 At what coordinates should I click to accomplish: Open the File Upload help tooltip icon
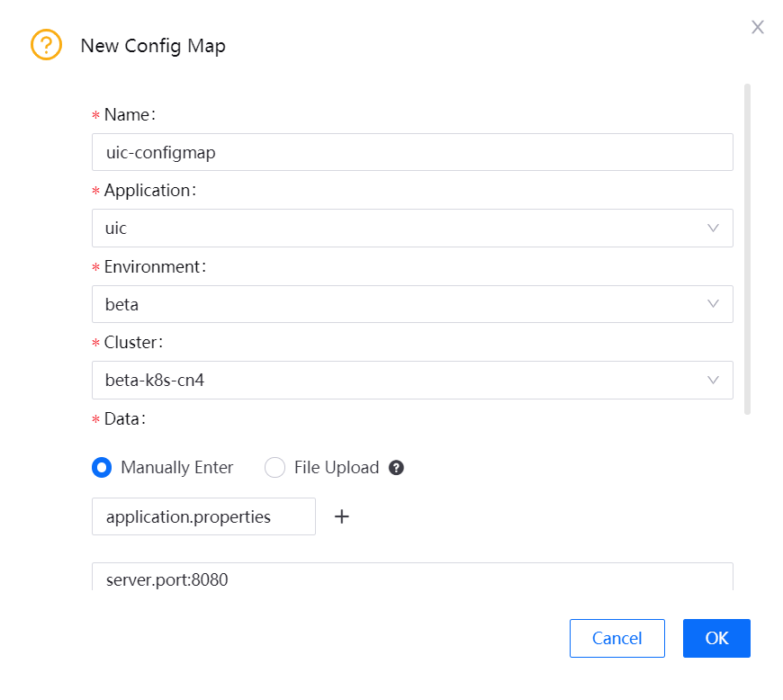[x=398, y=468]
